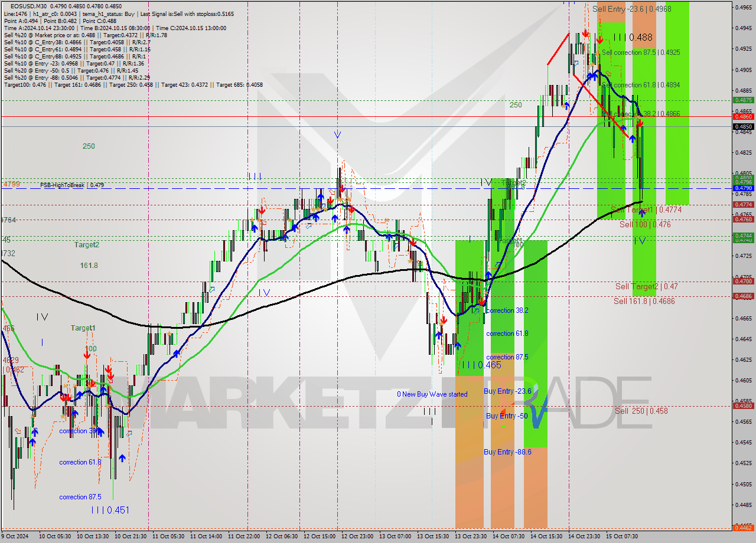
Task: Click the 'Sell Target1 | 0.4774' label
Action: coord(646,210)
